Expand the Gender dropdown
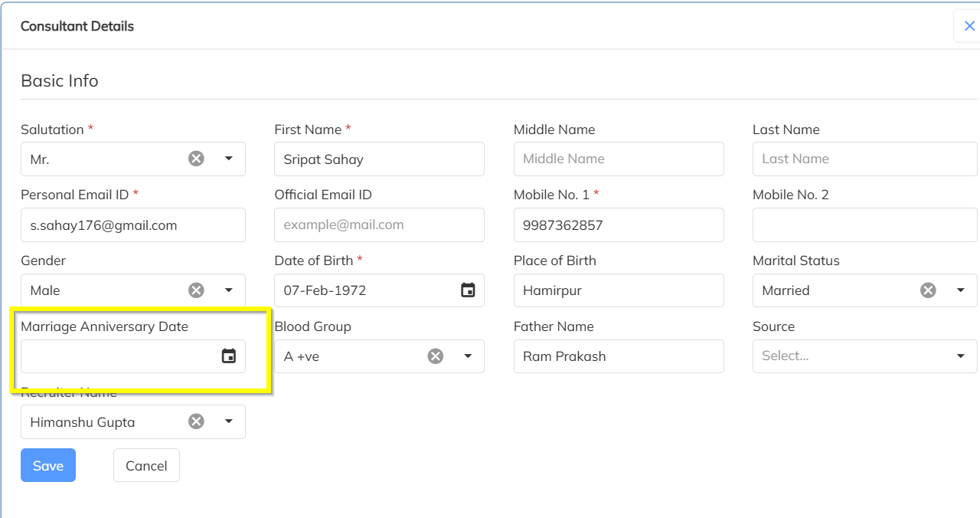The width and height of the screenshot is (980, 518). click(229, 290)
